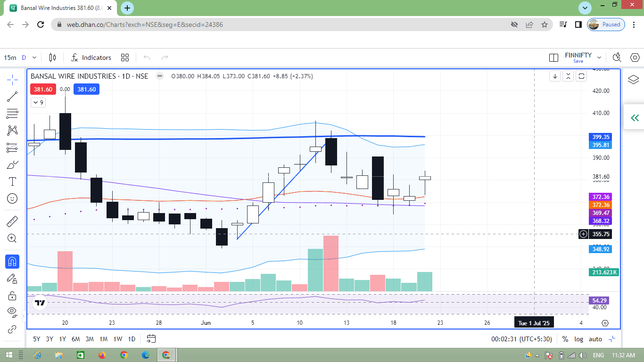Click the red 381.60 sell button
This screenshot has height=362, width=644.
click(x=43, y=89)
